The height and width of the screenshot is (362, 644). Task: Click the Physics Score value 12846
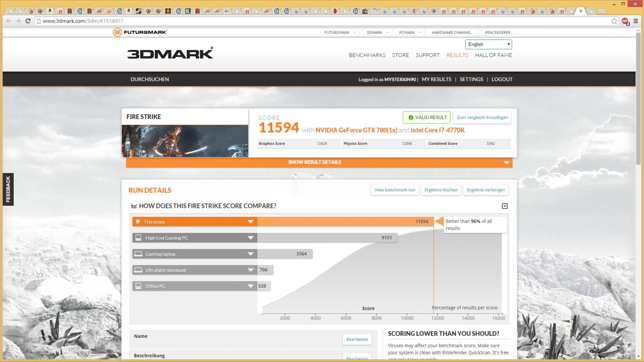click(x=407, y=143)
